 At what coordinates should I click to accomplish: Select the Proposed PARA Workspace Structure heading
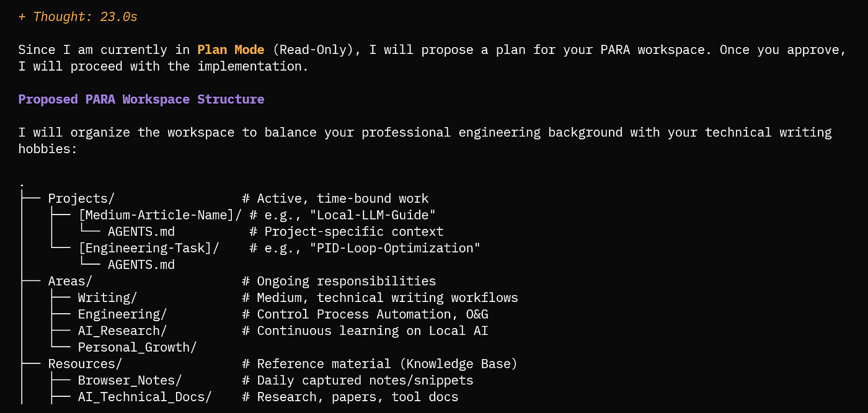tap(141, 99)
